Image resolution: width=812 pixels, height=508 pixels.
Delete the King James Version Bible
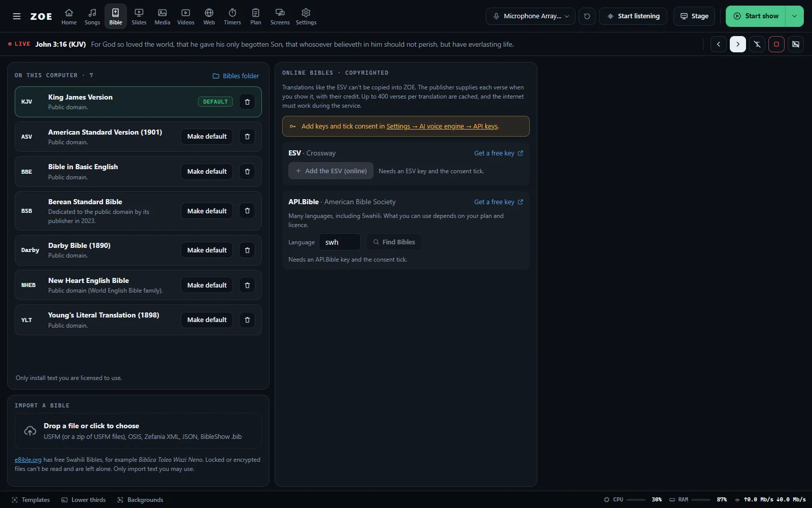pos(247,102)
